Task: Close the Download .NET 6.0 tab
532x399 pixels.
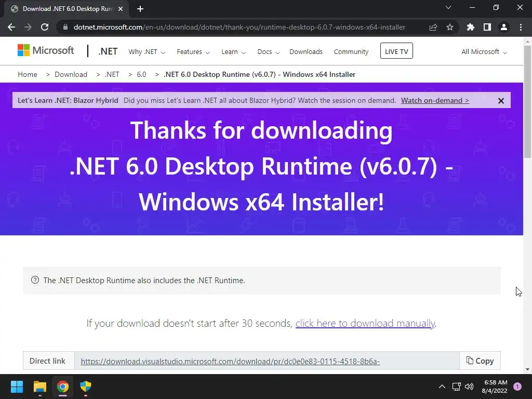Action: pyautogui.click(x=121, y=9)
